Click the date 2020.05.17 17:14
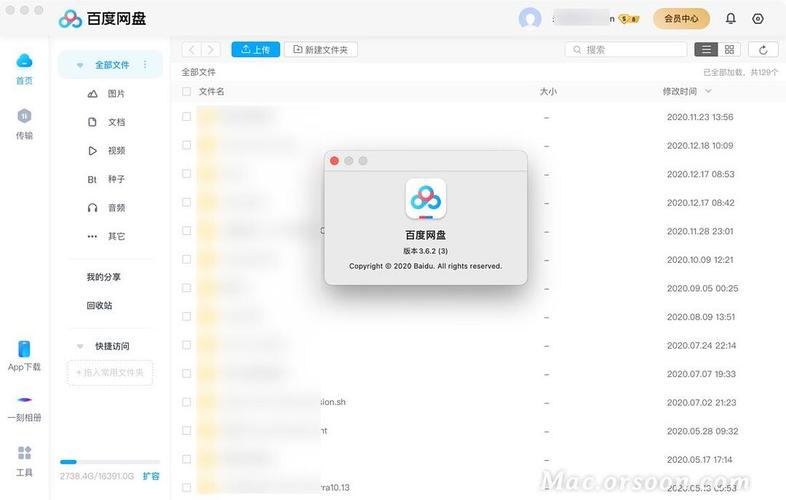 click(x=699, y=459)
